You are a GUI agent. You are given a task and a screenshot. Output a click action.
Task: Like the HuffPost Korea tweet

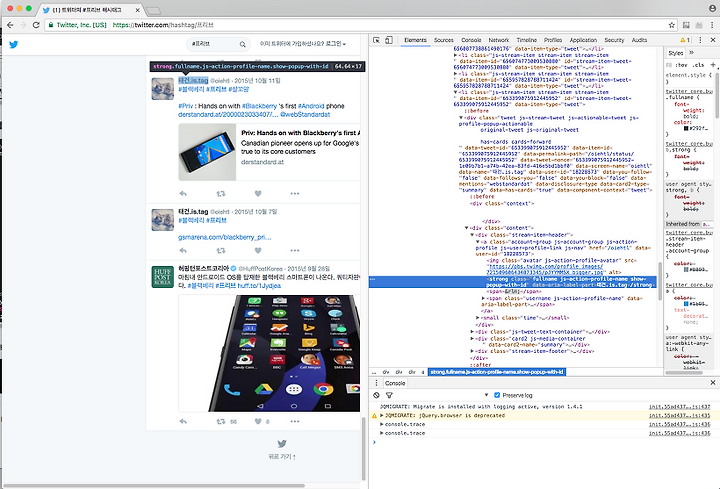pyautogui.click(x=258, y=421)
